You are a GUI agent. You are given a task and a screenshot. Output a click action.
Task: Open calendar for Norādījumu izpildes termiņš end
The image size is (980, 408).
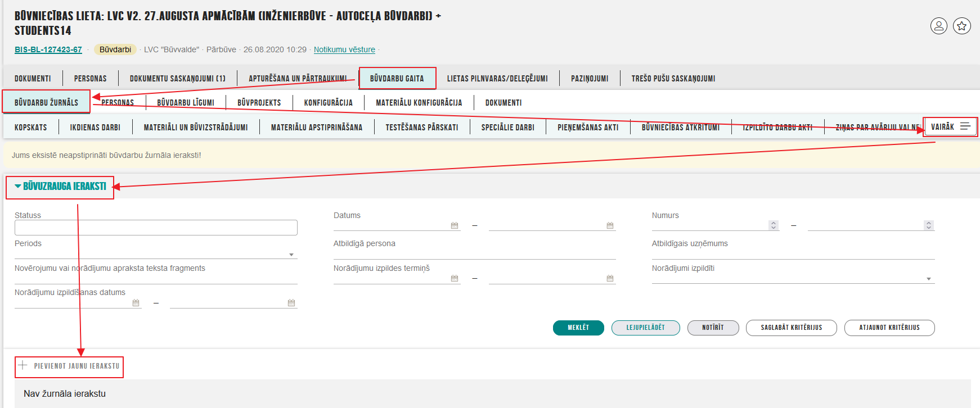pos(610,278)
